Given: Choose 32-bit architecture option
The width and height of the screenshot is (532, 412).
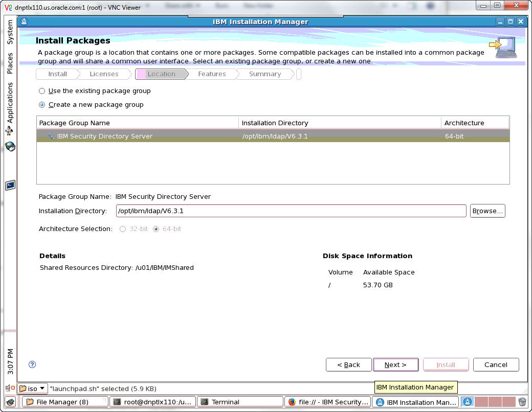Looking at the screenshot, I should 134,229.
